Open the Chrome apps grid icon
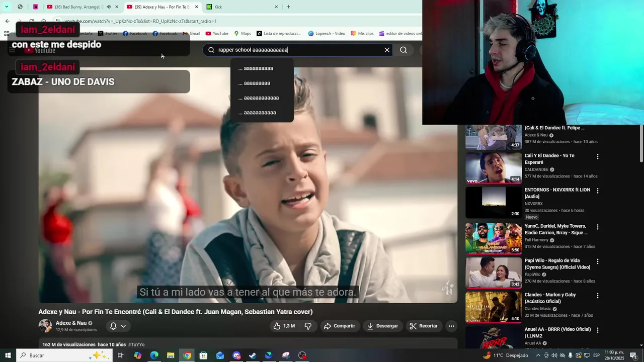Screen dimensions: 644x362 pos(7,34)
